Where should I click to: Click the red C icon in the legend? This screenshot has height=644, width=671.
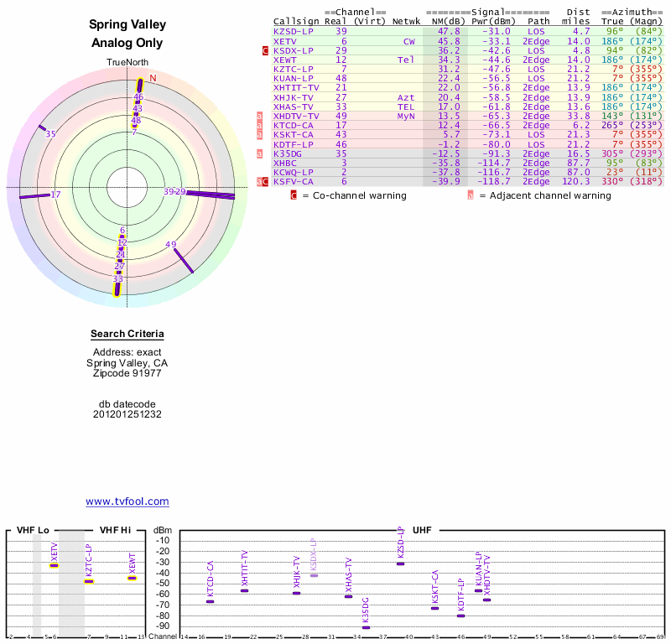click(x=294, y=195)
